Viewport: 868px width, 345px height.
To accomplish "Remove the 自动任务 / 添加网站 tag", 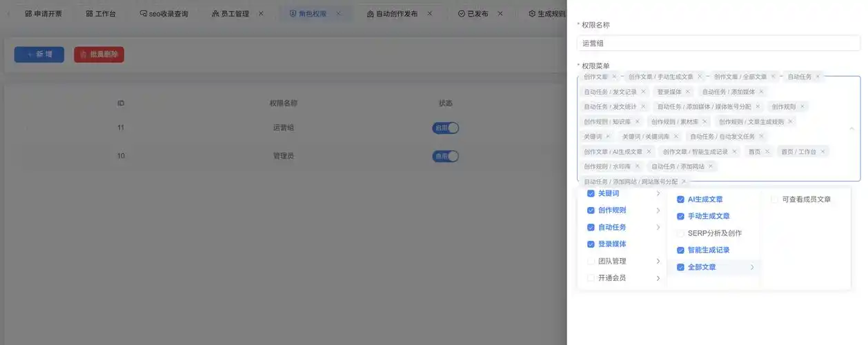I will click(711, 166).
